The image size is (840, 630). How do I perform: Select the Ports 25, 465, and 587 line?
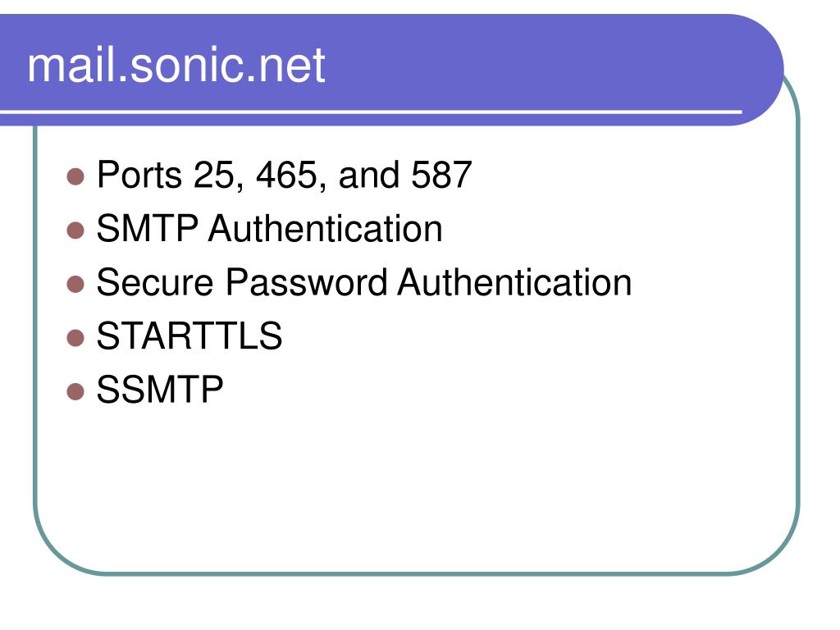pos(284,176)
